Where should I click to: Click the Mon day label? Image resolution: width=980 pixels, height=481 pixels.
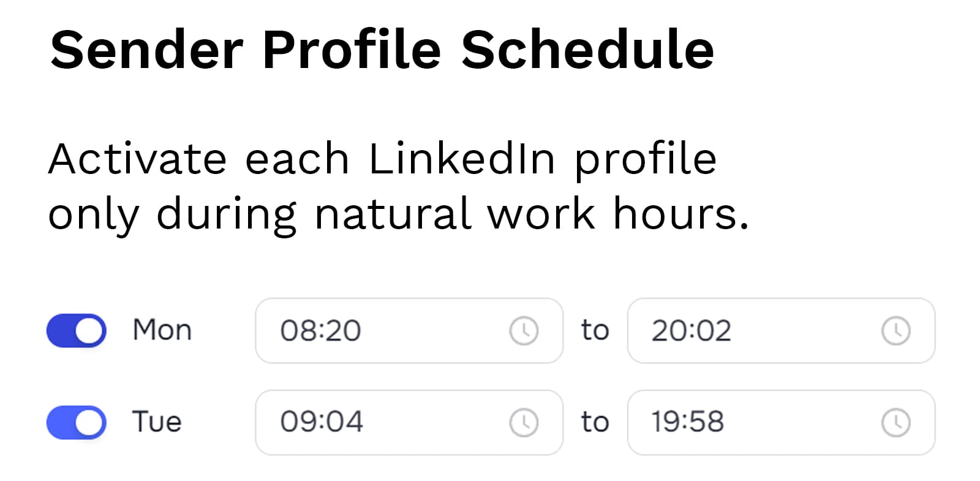162,330
